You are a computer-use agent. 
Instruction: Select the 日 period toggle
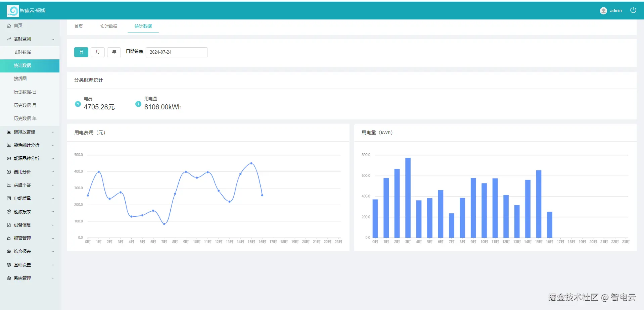pyautogui.click(x=81, y=52)
